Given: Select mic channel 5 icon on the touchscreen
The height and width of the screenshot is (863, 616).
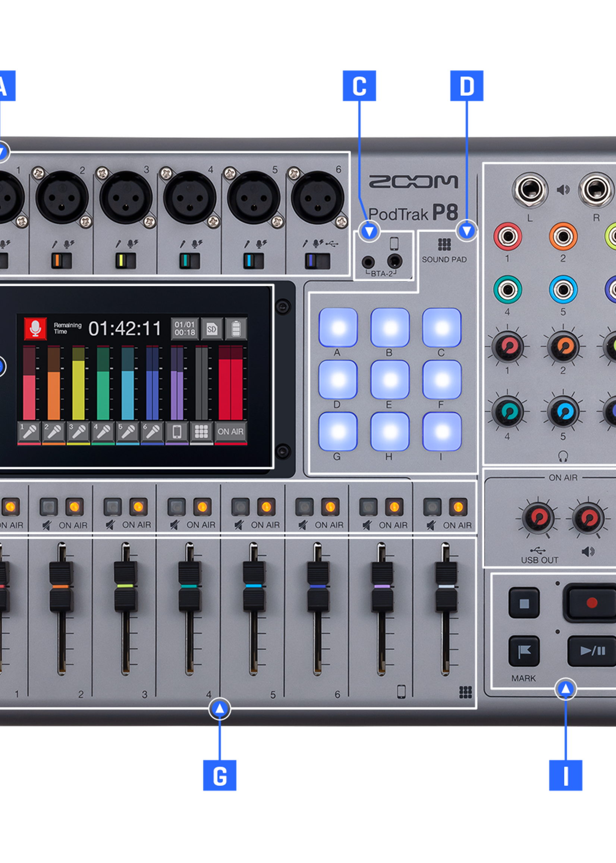Looking at the screenshot, I should pyautogui.click(x=128, y=433).
